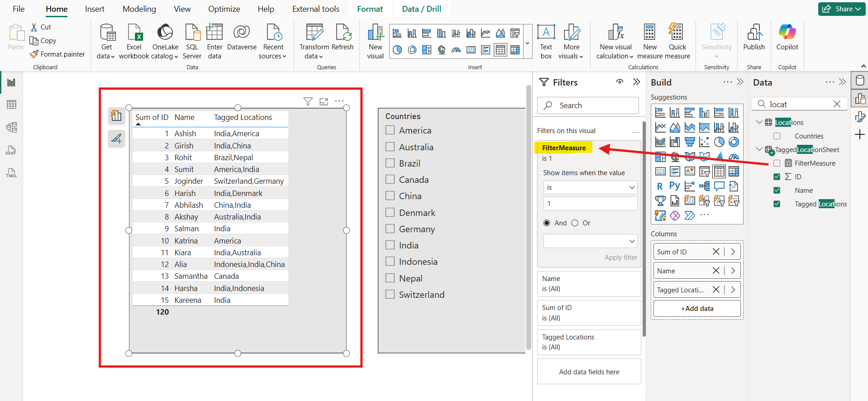Image resolution: width=868 pixels, height=401 pixels.
Task: Open the 'is' condition dropdown
Action: (590, 187)
